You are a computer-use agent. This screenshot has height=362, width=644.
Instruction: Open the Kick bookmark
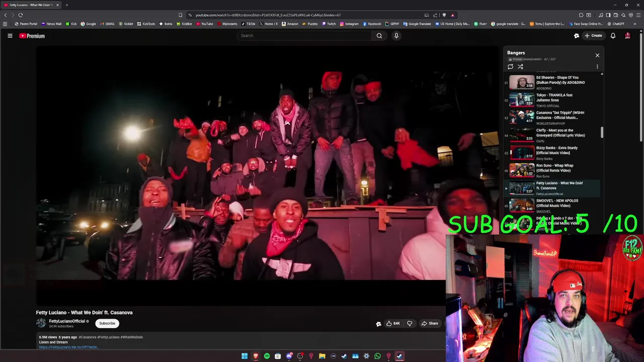click(71, 24)
